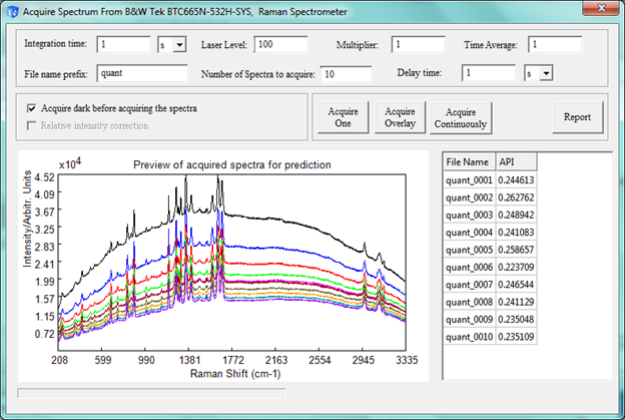Click API value 0.258657

[x=516, y=250]
